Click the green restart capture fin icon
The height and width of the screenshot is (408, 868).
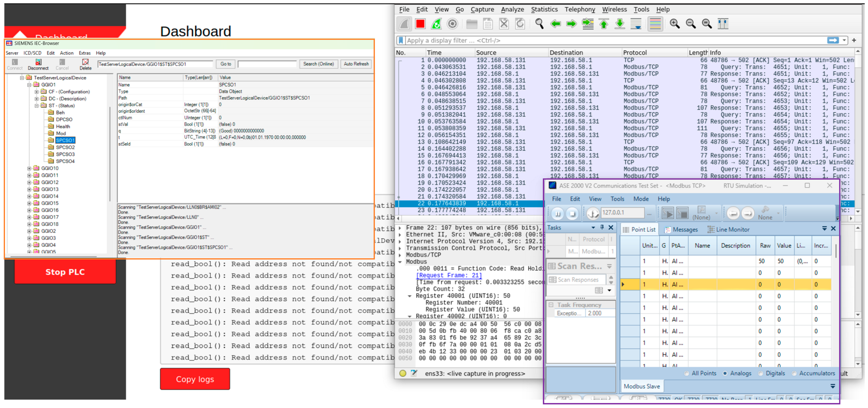(x=436, y=24)
